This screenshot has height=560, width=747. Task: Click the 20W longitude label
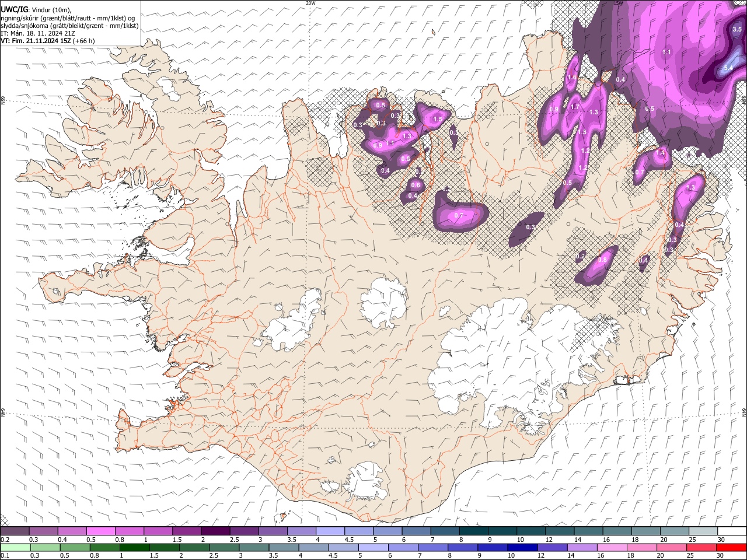(x=310, y=3)
